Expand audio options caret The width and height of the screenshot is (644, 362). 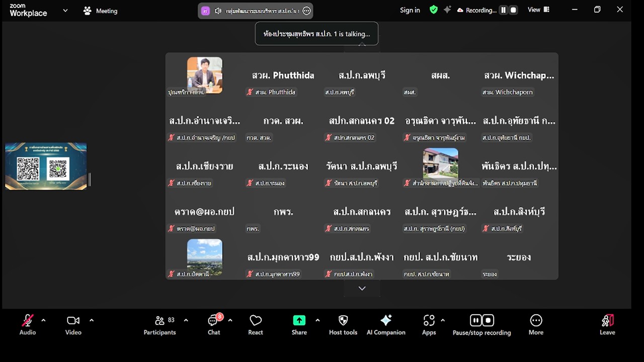pos(43,320)
